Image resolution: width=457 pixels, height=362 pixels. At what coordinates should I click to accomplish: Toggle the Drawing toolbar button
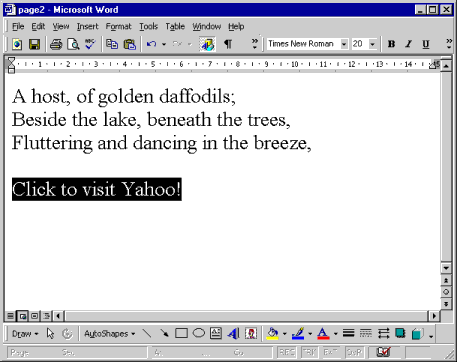click(x=207, y=44)
